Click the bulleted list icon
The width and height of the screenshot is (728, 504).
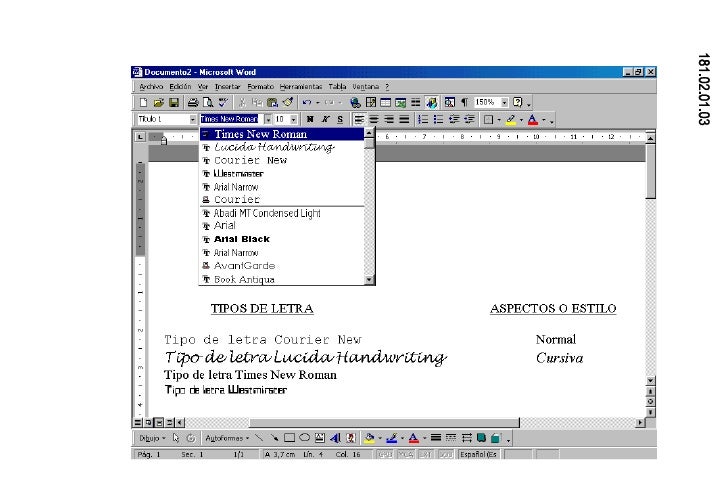438,120
